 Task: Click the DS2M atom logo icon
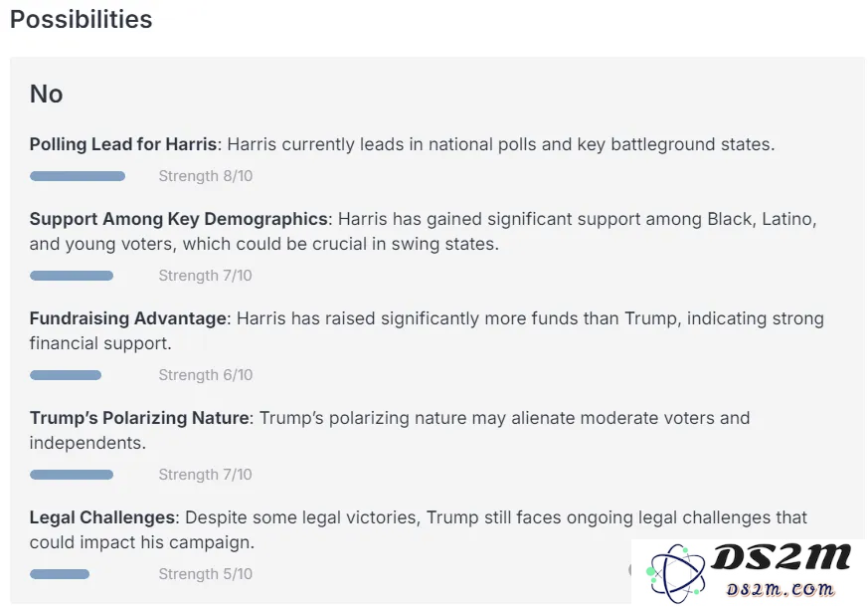tap(676, 572)
